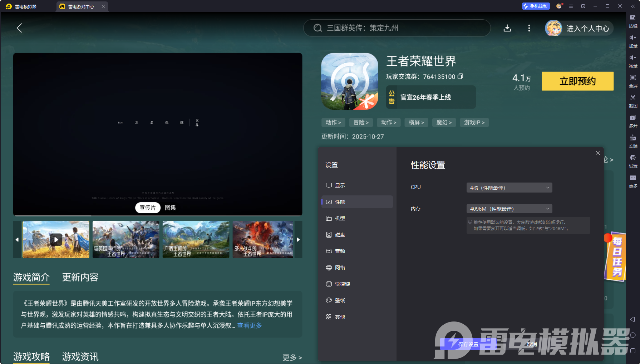640x364 pixels.
Task: Open the download manager icon
Action: coord(507,28)
